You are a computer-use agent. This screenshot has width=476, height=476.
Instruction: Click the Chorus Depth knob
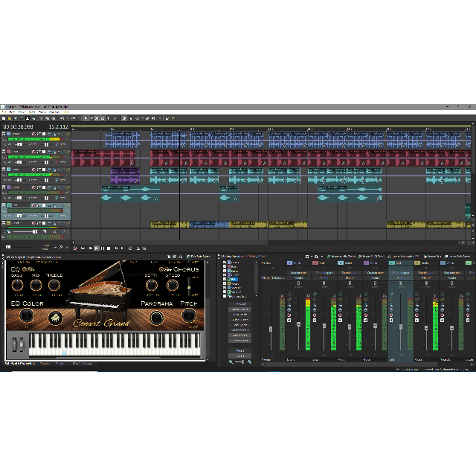click(x=151, y=286)
